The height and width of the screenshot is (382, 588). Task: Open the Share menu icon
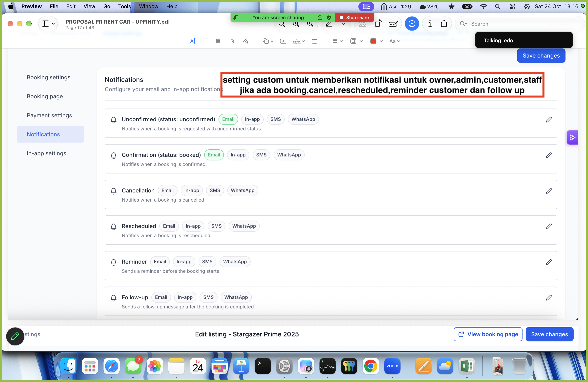click(x=444, y=23)
